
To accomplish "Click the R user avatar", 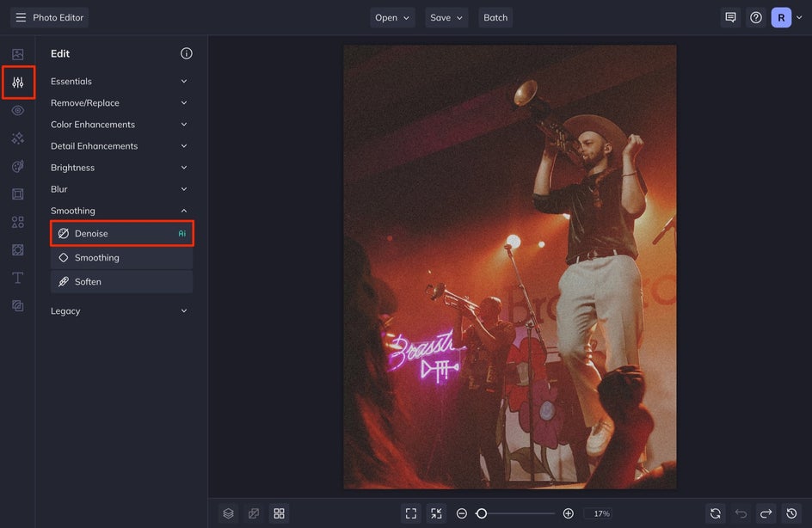I will 781,17.
